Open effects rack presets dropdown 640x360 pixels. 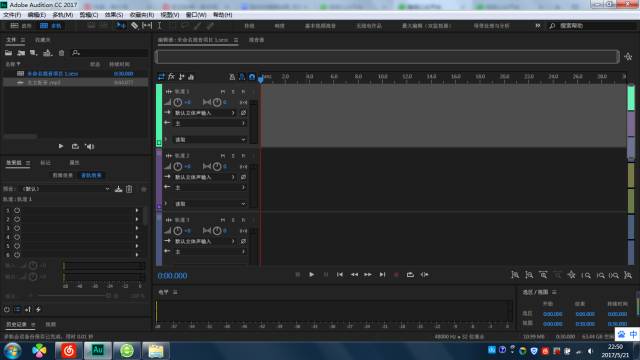[x=66, y=189]
